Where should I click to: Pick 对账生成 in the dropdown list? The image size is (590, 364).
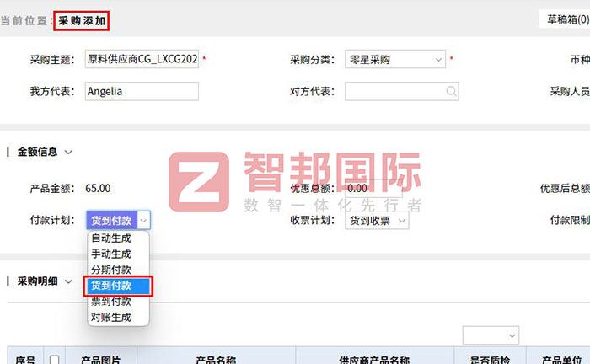click(111, 318)
